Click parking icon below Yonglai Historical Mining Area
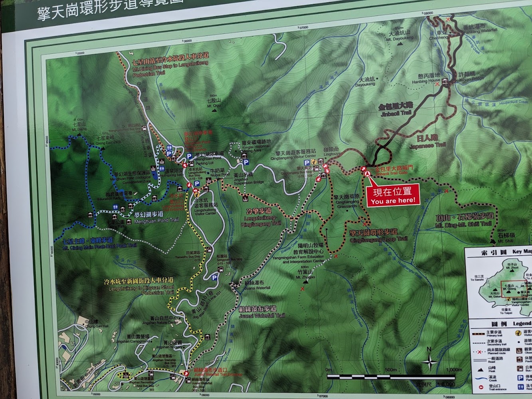This screenshot has height=399, width=532. pos(246,162)
